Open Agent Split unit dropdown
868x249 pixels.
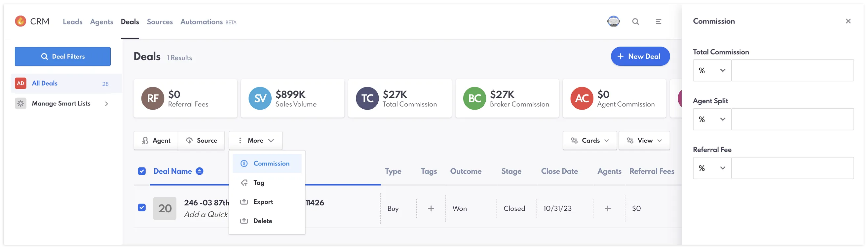[712, 120]
